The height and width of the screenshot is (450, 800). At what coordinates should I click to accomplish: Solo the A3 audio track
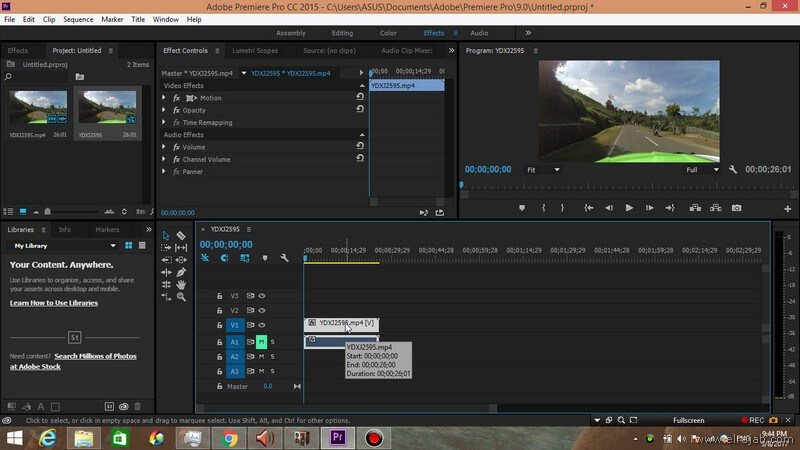pyautogui.click(x=272, y=371)
